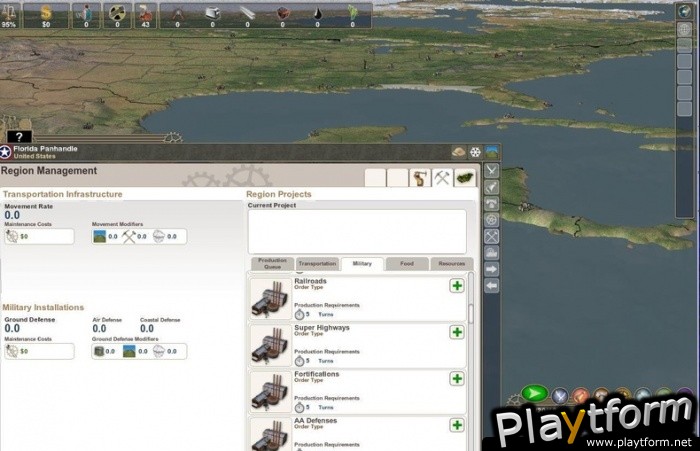The width and height of the screenshot is (700, 451).
Task: Click the left arrow sidebar button
Action: (x=492, y=286)
